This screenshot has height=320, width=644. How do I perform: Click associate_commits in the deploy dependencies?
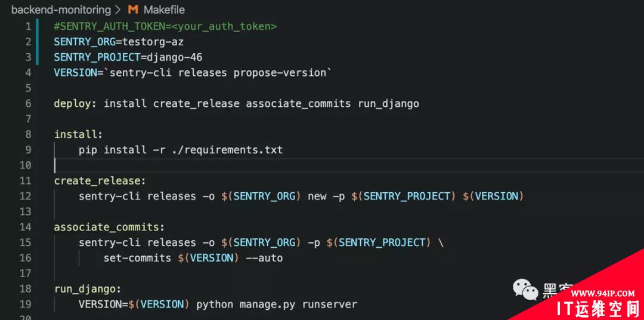coord(298,103)
